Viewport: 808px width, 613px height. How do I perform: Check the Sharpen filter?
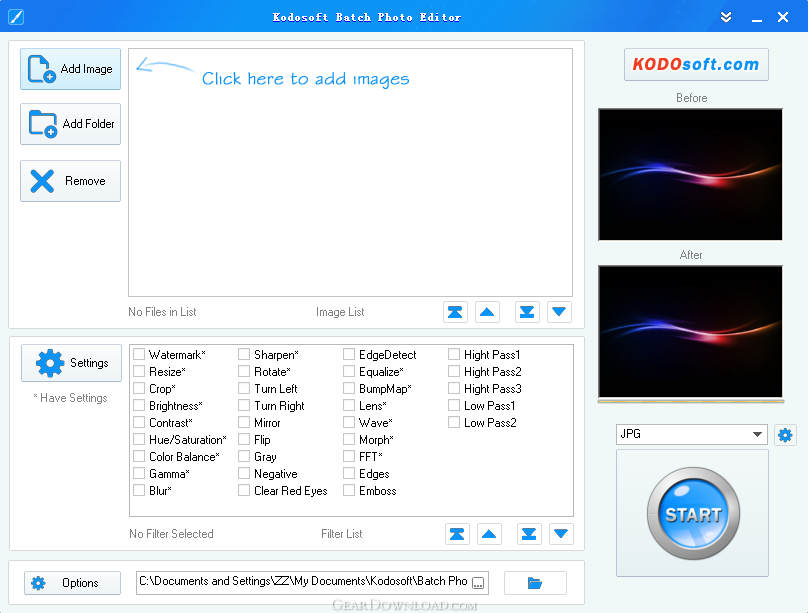point(244,354)
